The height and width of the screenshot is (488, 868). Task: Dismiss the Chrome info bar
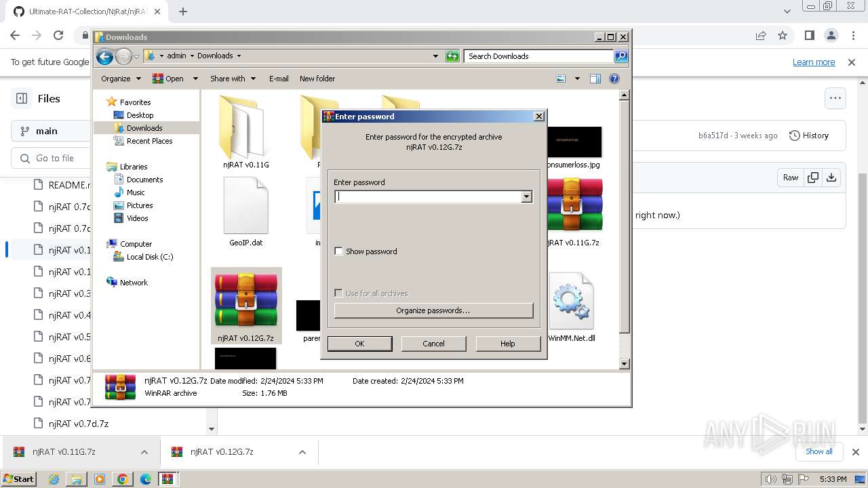(x=852, y=62)
